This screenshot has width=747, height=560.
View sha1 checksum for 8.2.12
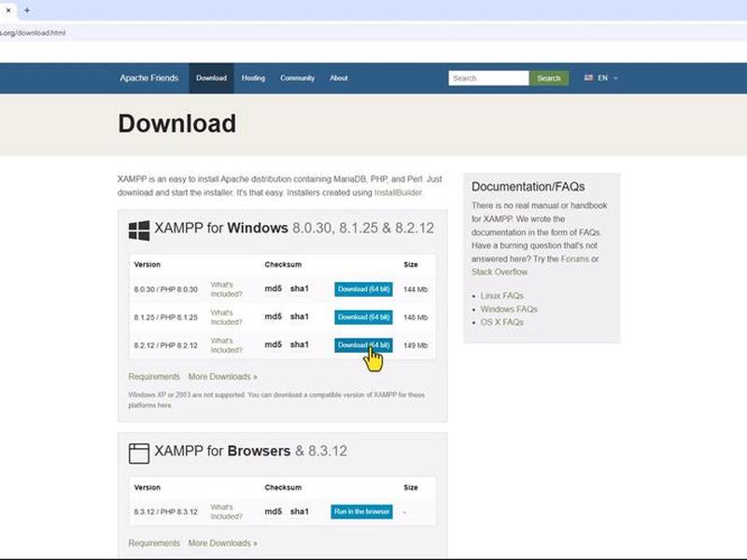pyautogui.click(x=300, y=344)
